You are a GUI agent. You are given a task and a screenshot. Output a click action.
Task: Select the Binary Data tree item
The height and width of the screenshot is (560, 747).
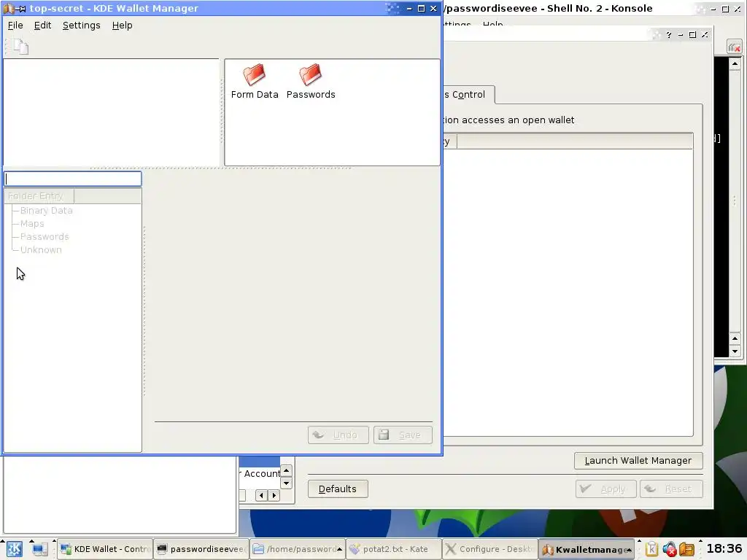pyautogui.click(x=46, y=211)
